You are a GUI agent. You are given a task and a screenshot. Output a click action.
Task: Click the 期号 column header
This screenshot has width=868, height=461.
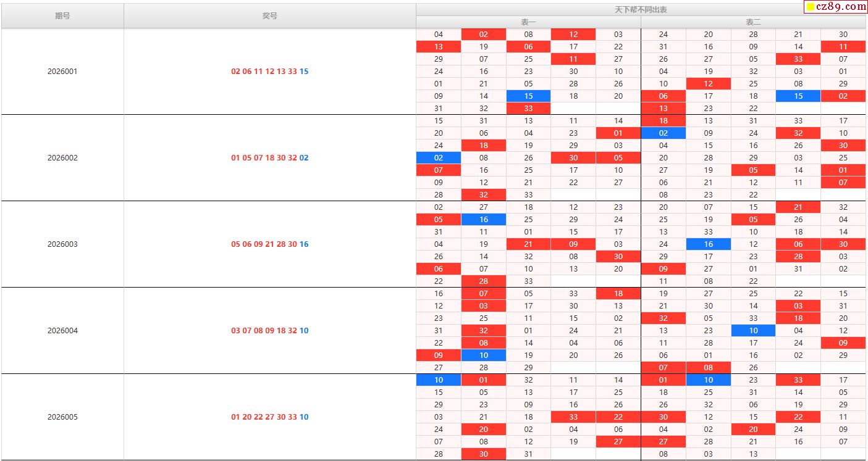pyautogui.click(x=62, y=16)
